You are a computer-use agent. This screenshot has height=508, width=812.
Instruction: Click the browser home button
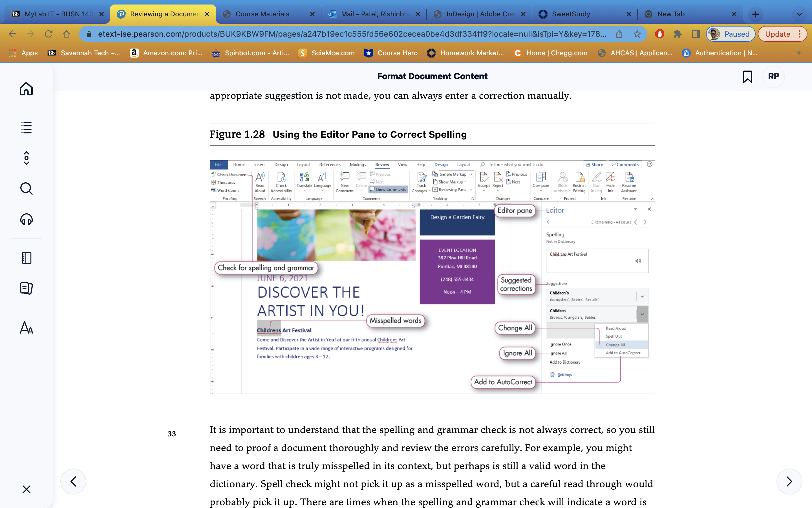[67, 34]
